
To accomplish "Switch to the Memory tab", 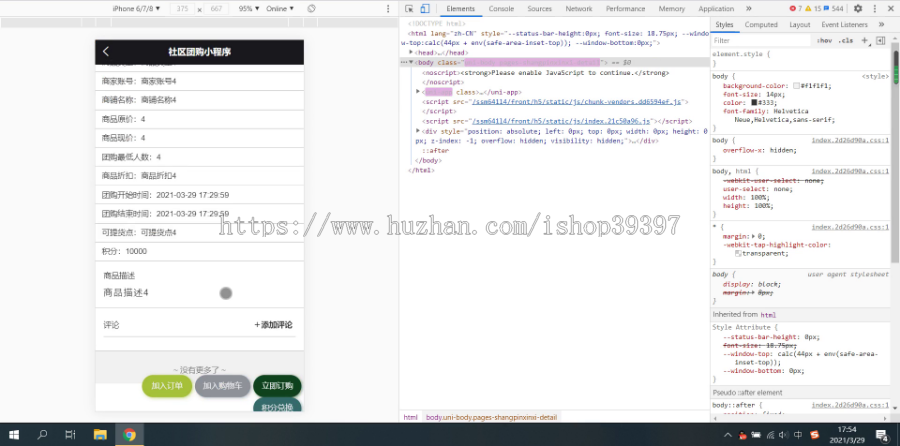I will coord(672,9).
